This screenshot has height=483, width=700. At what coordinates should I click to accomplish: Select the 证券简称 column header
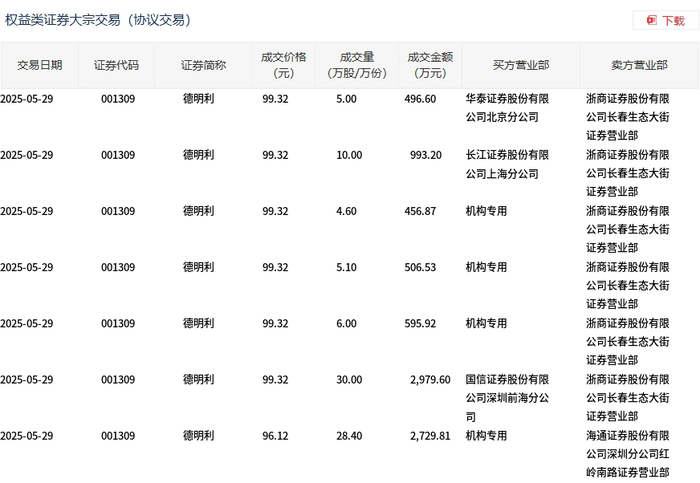coord(203,66)
